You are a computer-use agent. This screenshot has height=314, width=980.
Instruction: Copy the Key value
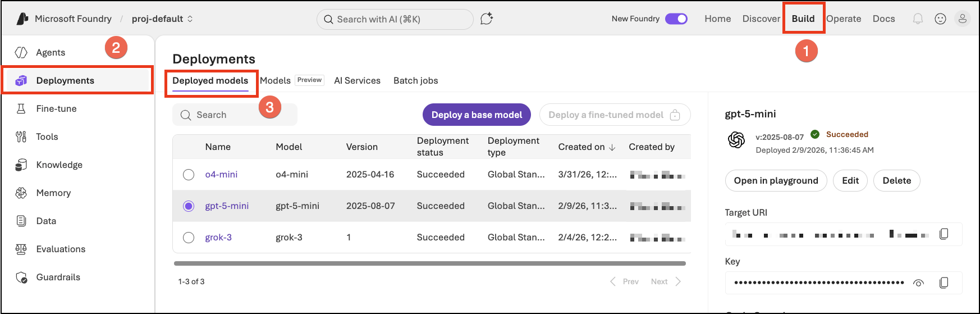pos(944,283)
